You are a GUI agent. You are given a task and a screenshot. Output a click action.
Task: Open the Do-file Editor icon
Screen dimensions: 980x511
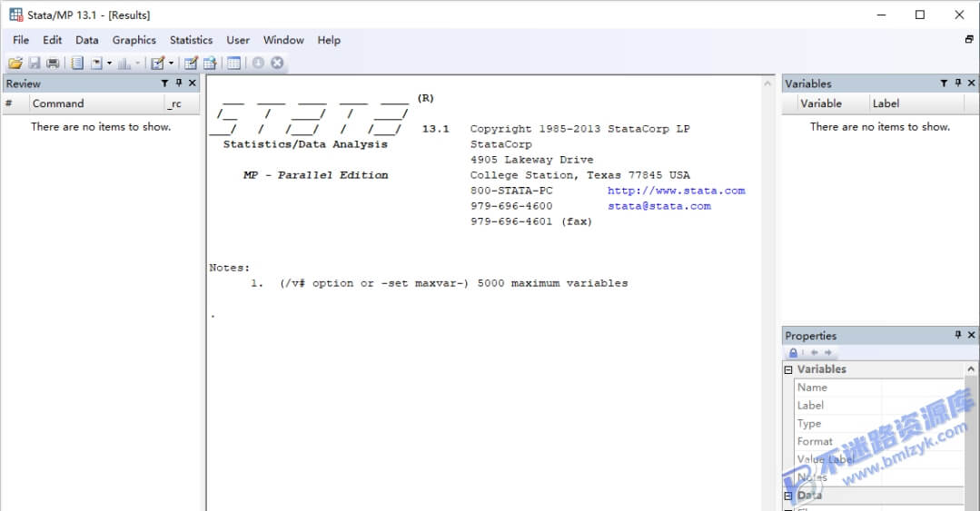point(157,64)
